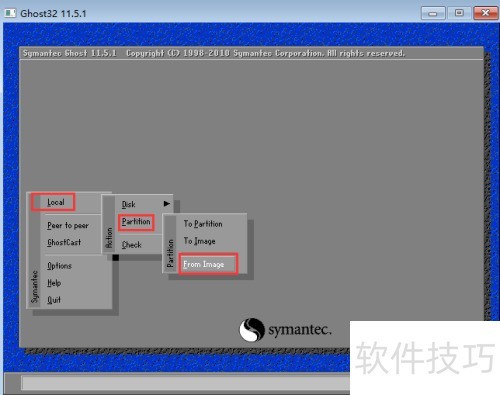The image size is (500, 395).
Task: Maximize the Ghost32 window
Action: pyautogui.click(x=459, y=13)
